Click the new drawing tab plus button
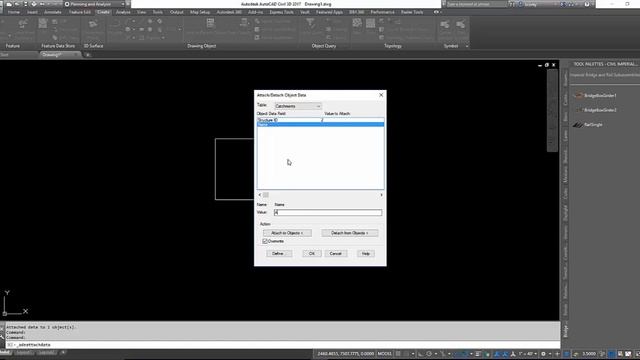640x360 pixels. (87, 55)
